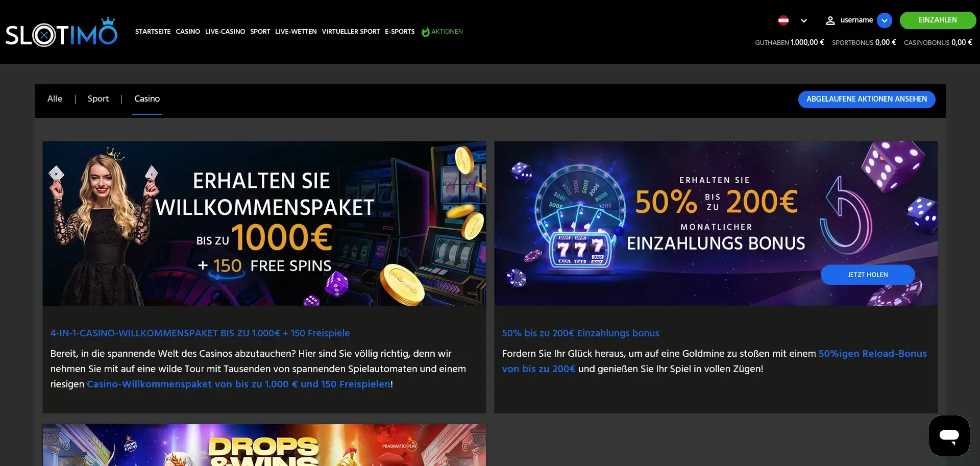Click the Willkommenspaket 1000€ banner image
Viewport: 980px width, 466px height.
pyautogui.click(x=264, y=224)
